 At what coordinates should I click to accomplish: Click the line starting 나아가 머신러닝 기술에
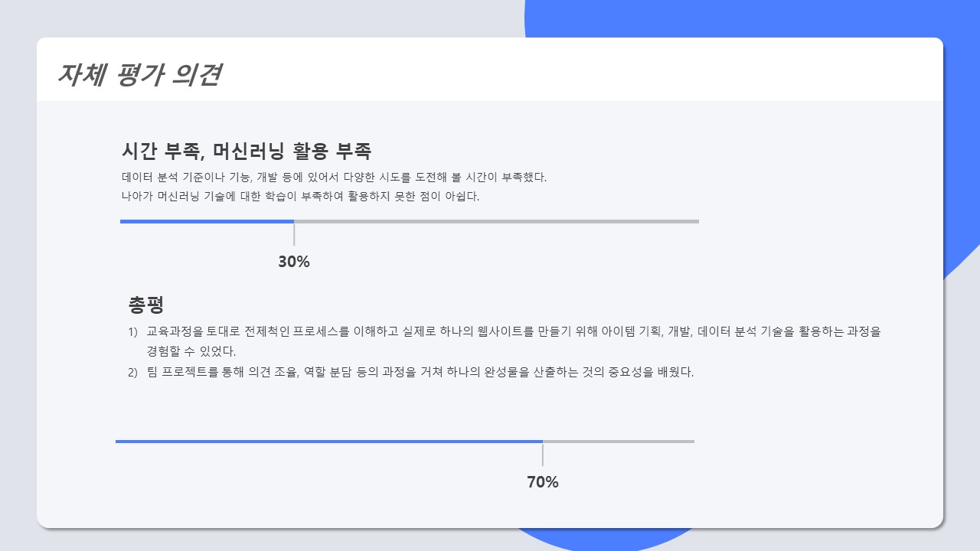pos(300,196)
